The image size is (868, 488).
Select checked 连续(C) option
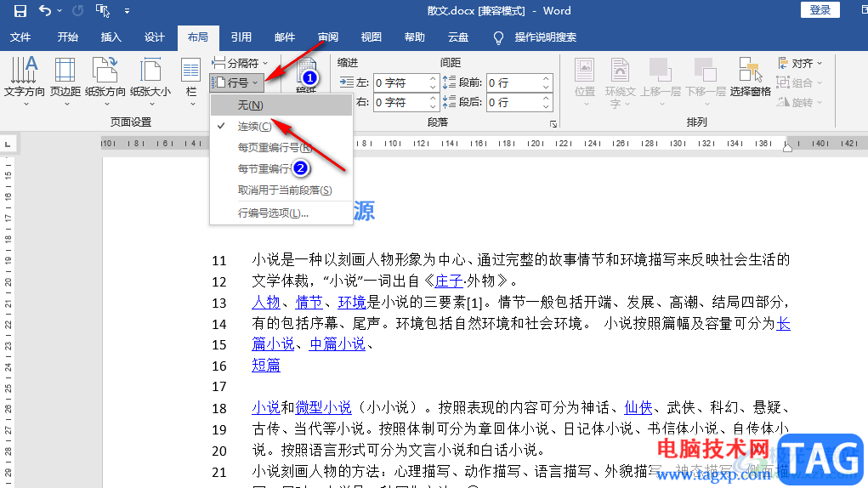[x=281, y=127]
